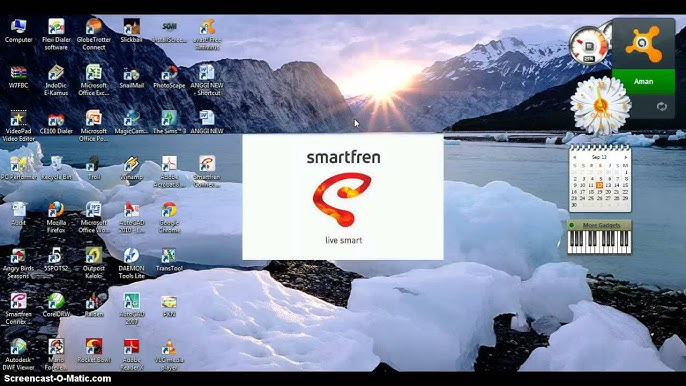Screen dimensions: 686x386
Task: Launch Adobe Acrobat shortcut
Action: click(x=169, y=172)
